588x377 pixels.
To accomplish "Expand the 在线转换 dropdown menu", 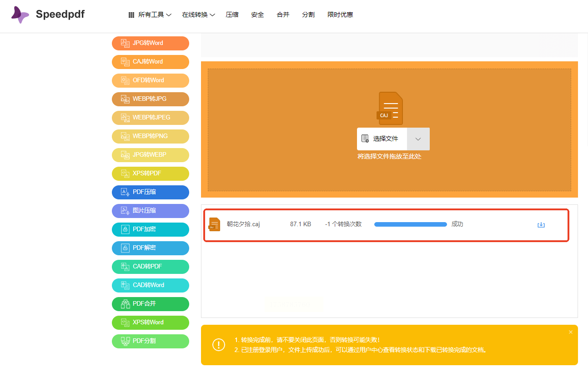I will click(x=198, y=15).
